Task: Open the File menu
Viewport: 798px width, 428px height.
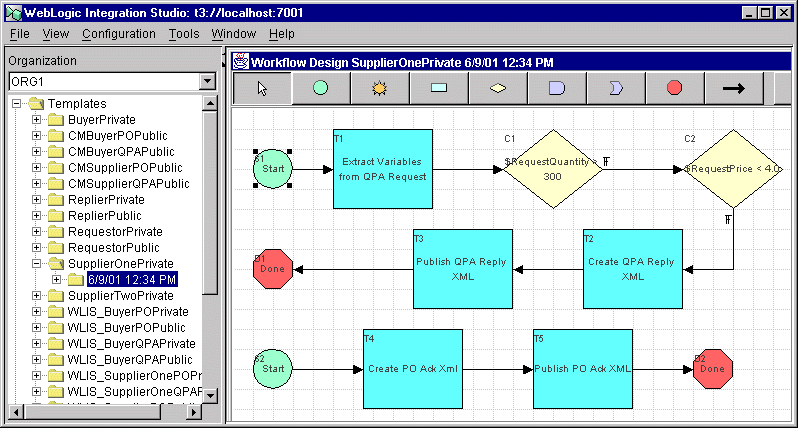Action: pos(20,34)
